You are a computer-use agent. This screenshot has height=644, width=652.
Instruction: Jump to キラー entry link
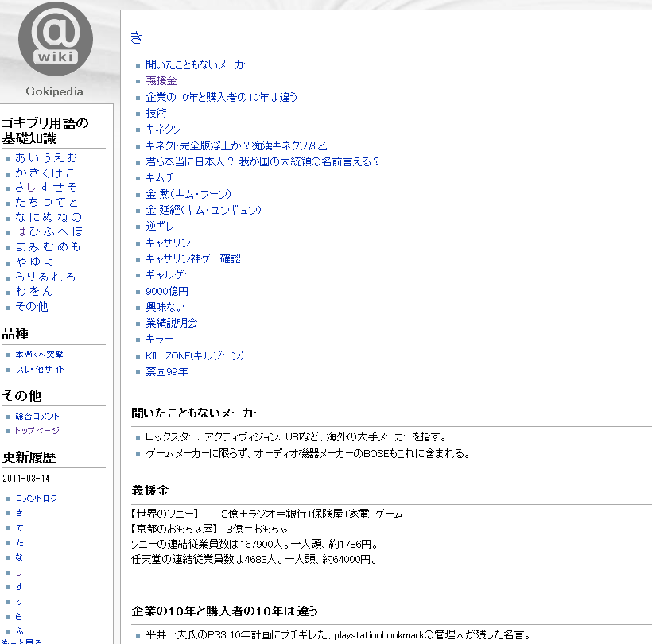pos(159,339)
